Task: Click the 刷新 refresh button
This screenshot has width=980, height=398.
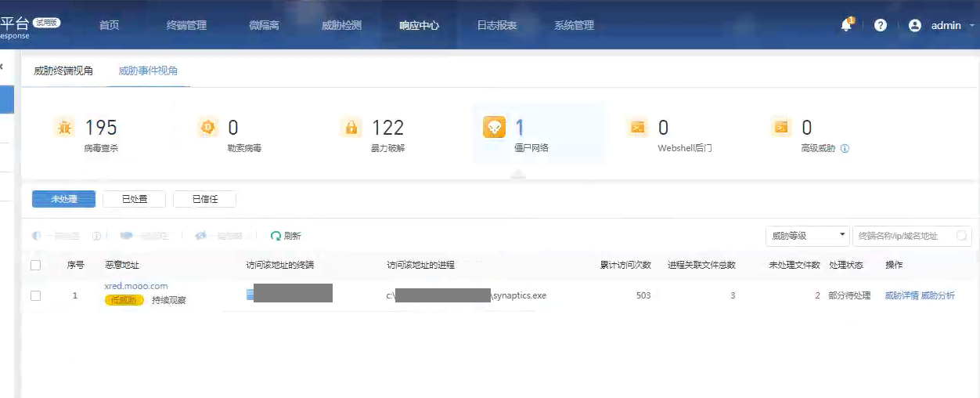Action: tap(286, 236)
